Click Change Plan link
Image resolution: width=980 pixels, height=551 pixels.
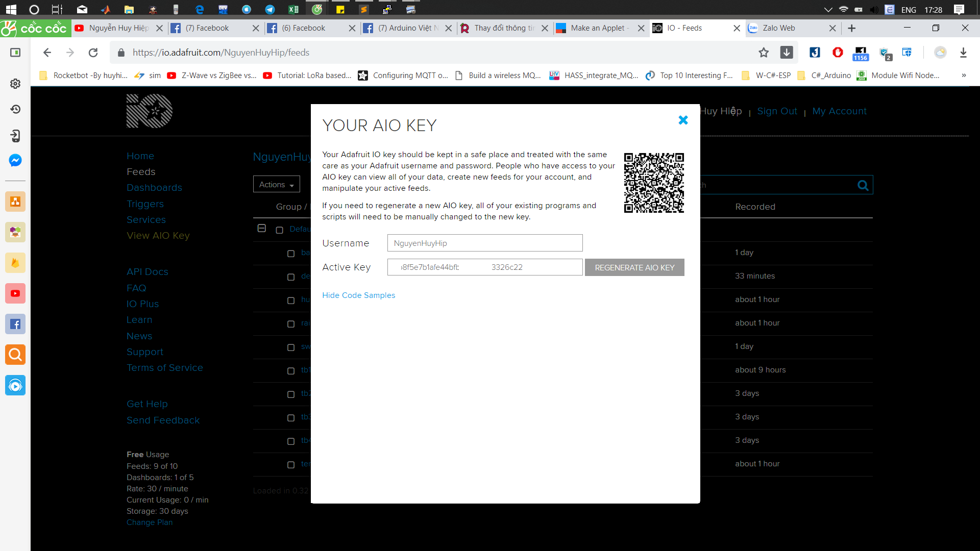click(x=150, y=522)
